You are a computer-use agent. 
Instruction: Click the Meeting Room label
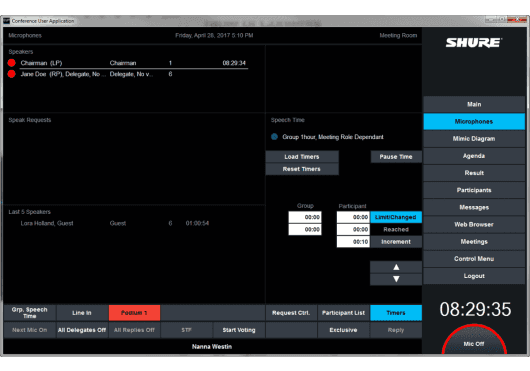[x=398, y=35]
